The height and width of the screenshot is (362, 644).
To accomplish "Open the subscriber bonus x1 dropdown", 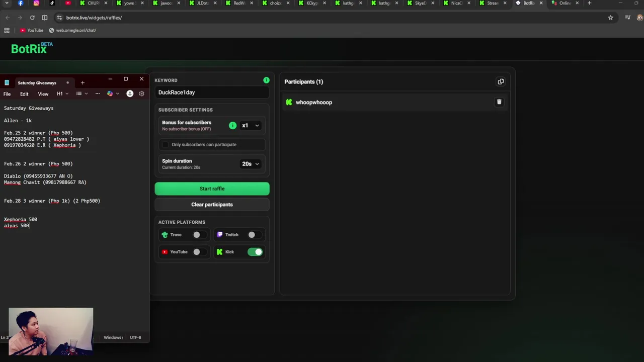I will 251,126.
